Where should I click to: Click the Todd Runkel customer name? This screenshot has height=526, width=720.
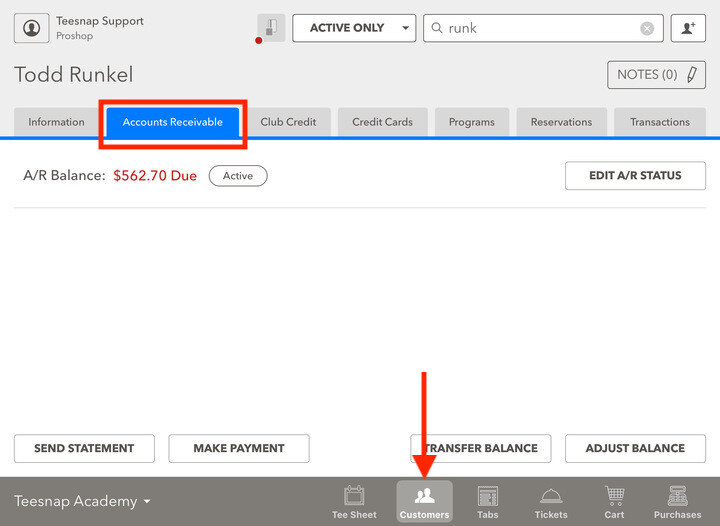click(x=74, y=74)
